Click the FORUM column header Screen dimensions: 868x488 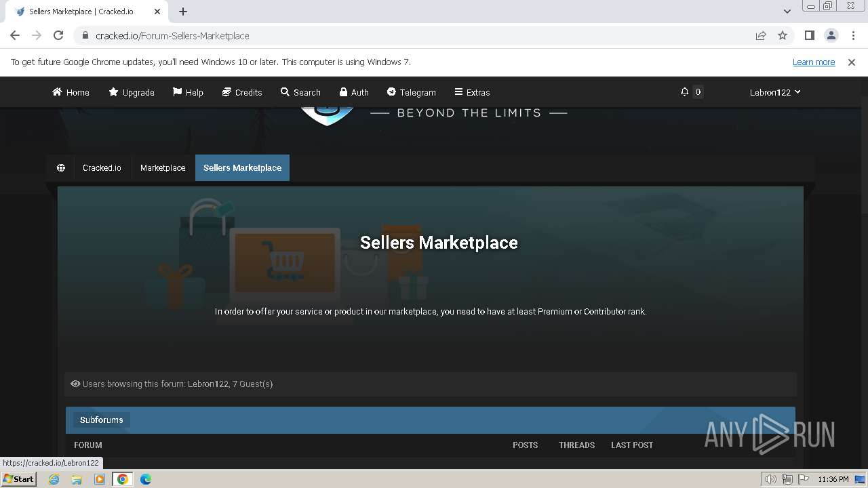88,445
